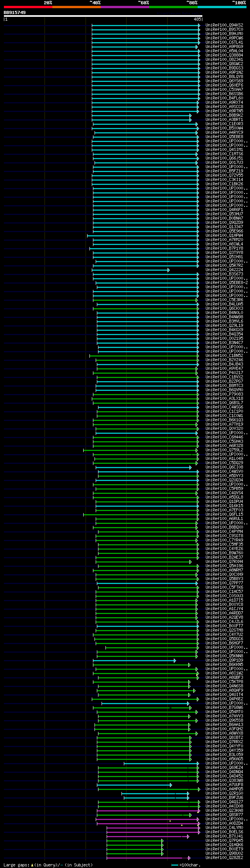
Task: Open hit UniRef100_B9HJM0
Action: tap(224, 34)
